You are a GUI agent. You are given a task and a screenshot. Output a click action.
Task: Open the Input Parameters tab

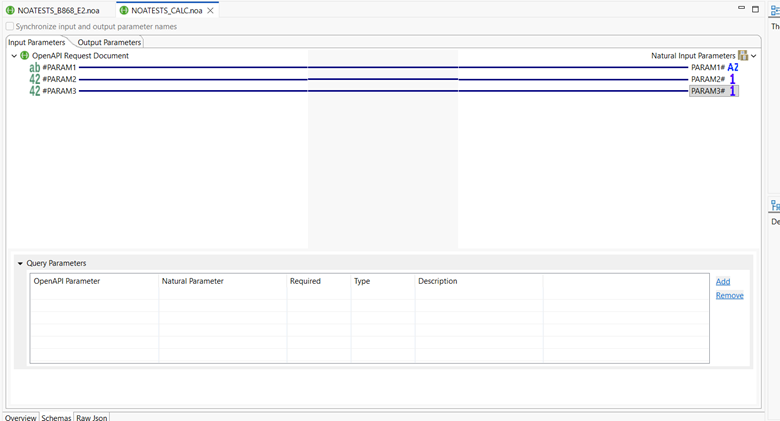(36, 42)
